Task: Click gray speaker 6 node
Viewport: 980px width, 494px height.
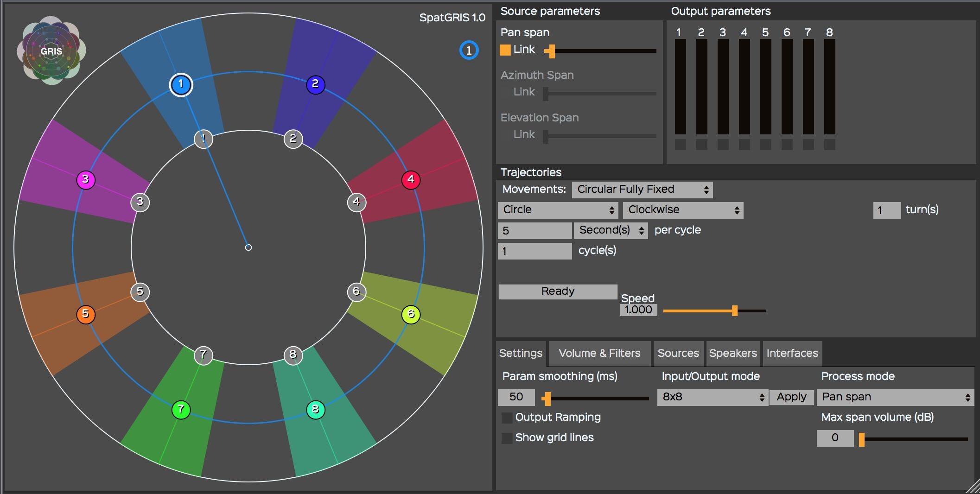Action: [x=356, y=291]
